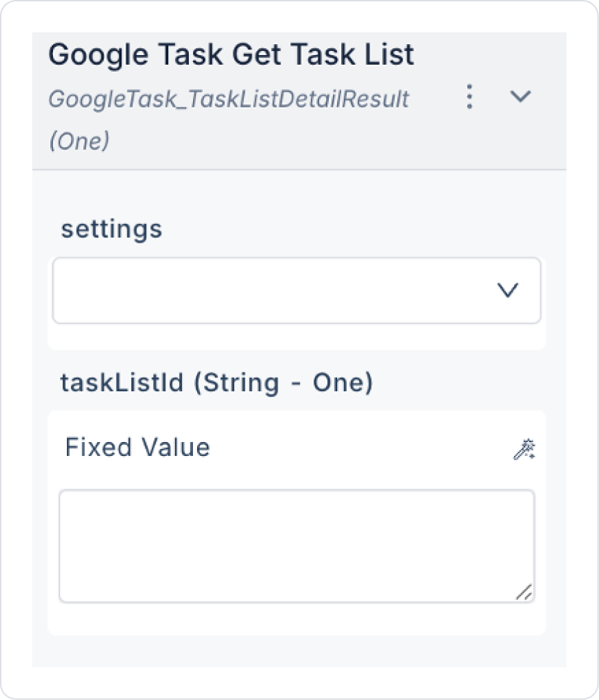This screenshot has height=700, width=599.
Task: Click the grey panel background below the taskListId card
Action: [x=296, y=651]
